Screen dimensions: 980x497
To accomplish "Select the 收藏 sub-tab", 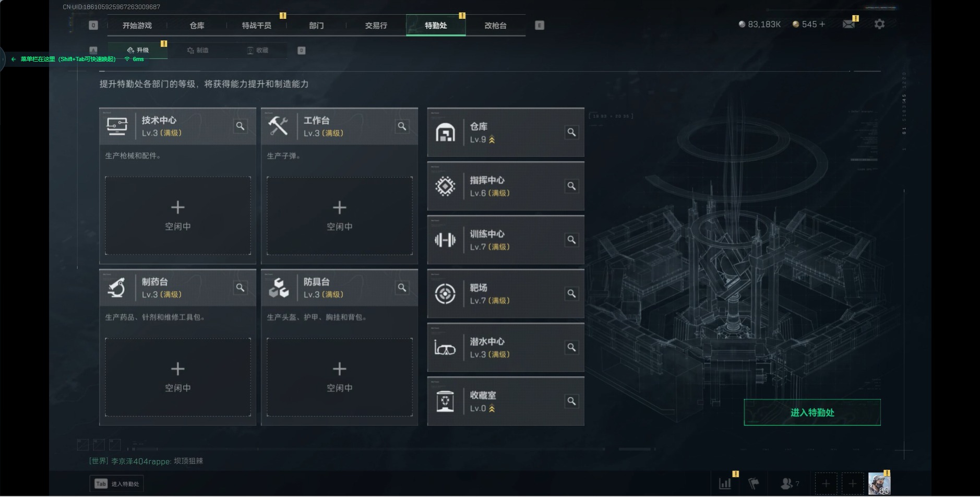I will pos(258,50).
